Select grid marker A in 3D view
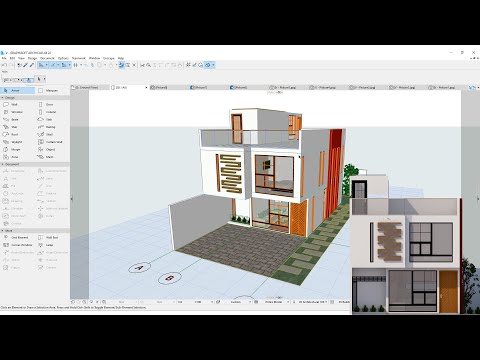The width and height of the screenshot is (480, 360). click(140, 267)
